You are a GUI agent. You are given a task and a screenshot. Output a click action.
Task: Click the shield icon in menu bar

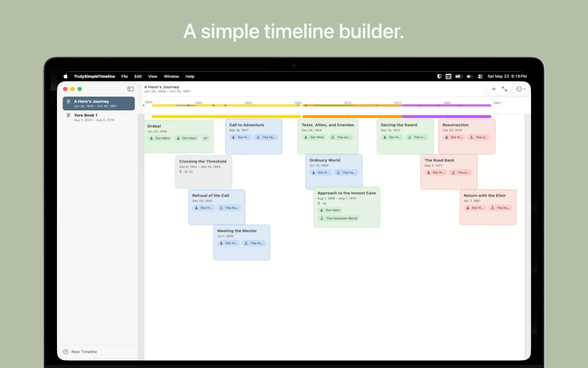[x=439, y=76]
